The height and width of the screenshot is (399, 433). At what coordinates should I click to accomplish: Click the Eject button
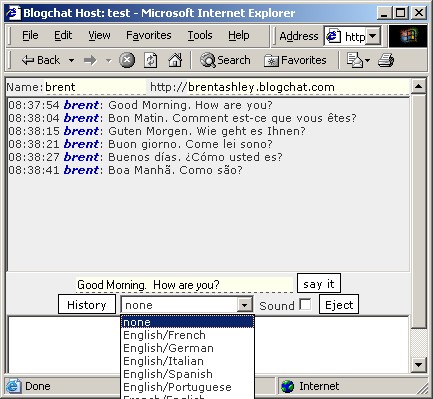click(x=339, y=305)
